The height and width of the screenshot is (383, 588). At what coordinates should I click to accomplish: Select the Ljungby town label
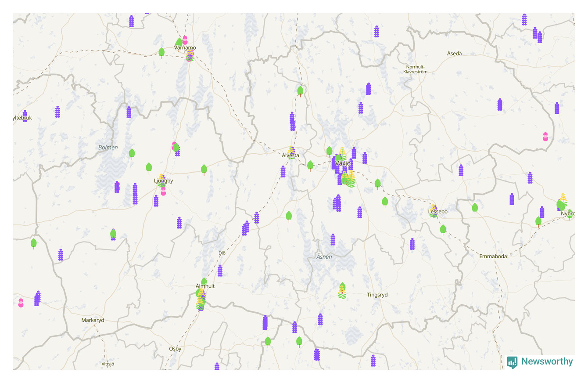point(163,181)
